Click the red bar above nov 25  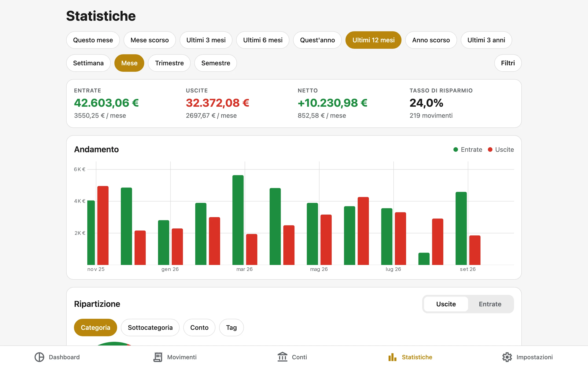(x=103, y=225)
